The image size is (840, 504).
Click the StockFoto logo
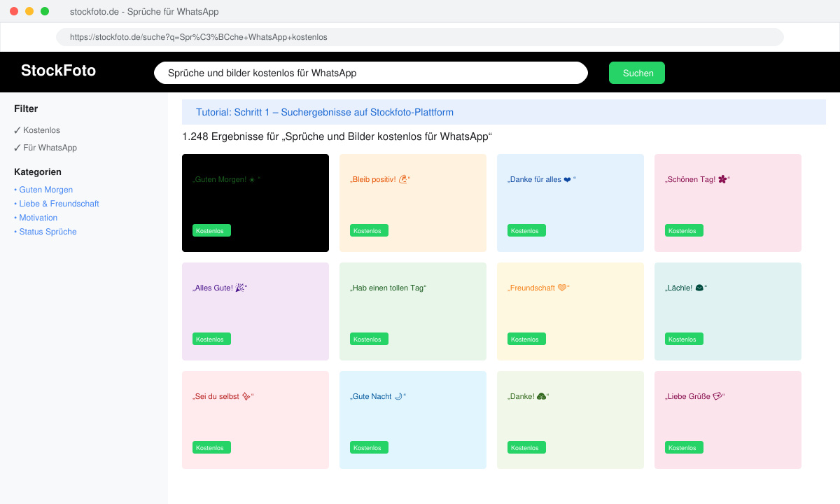(58, 70)
